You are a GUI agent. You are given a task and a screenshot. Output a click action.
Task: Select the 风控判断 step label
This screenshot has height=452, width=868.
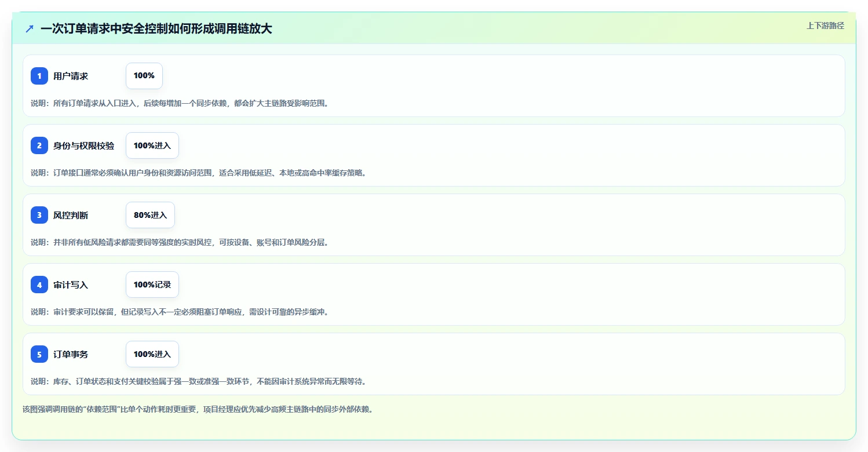click(x=71, y=215)
